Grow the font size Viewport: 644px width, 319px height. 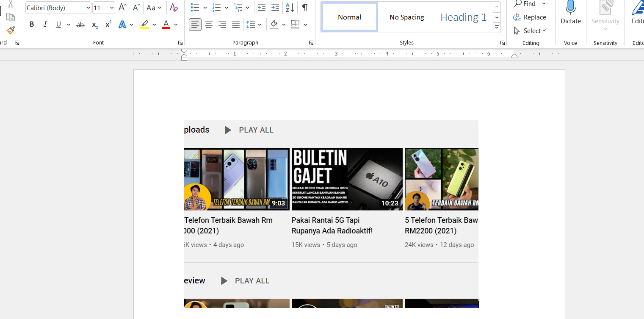click(x=122, y=8)
